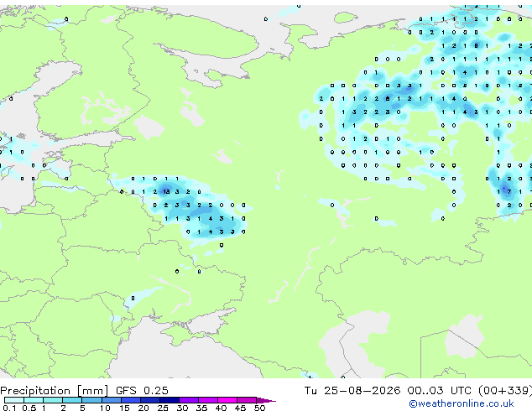This screenshot has height=411, width=532.
Task: Pick the 10–15 mm legend color box
Action: [111, 400]
